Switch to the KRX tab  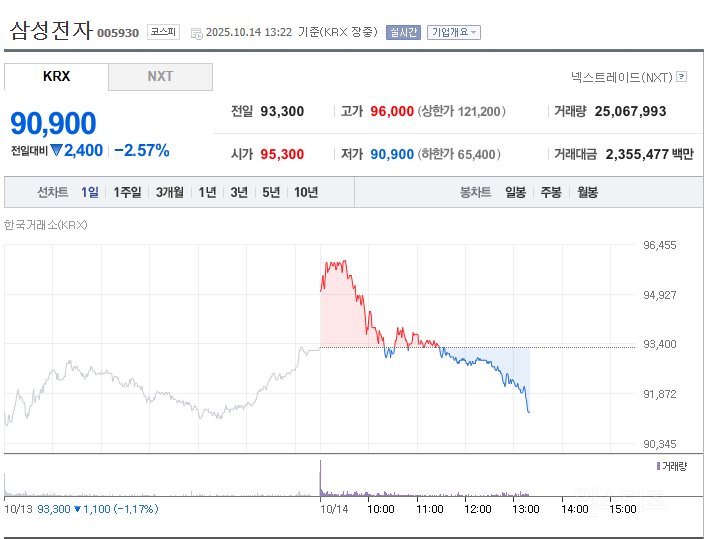tap(57, 76)
